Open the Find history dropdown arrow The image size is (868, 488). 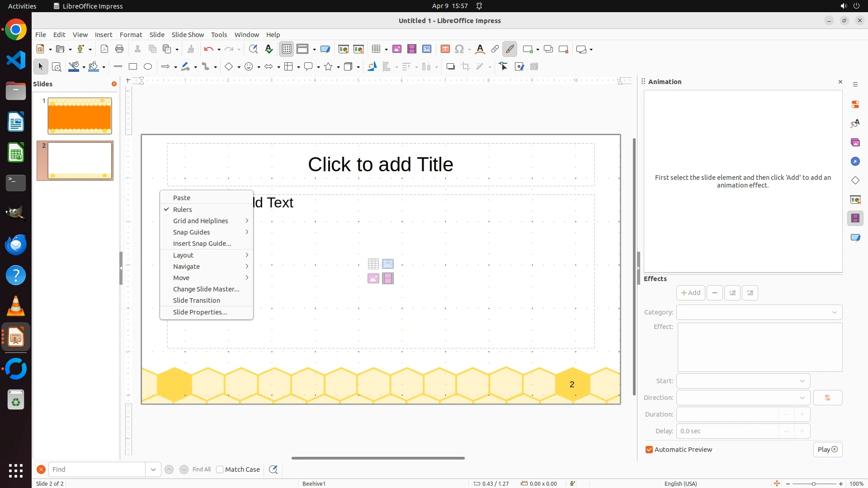[x=153, y=469]
